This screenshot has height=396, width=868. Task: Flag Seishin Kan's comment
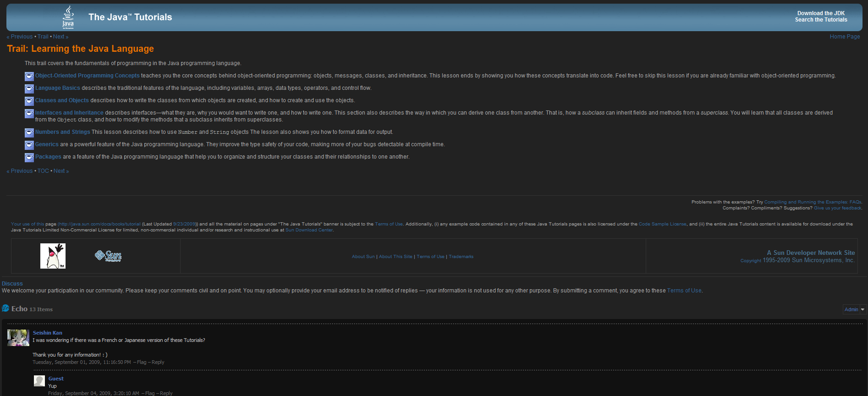click(x=142, y=362)
